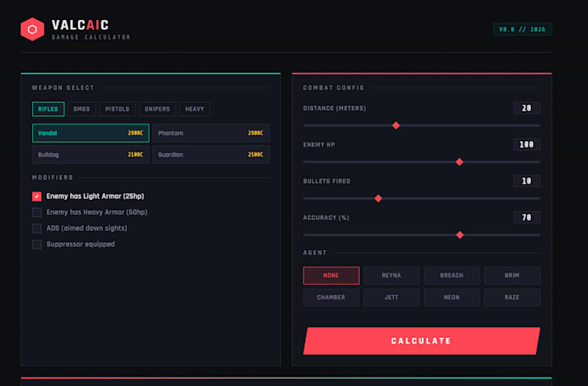Click the Damage Calculator subtitle
This screenshot has width=588, height=386.
91,37
